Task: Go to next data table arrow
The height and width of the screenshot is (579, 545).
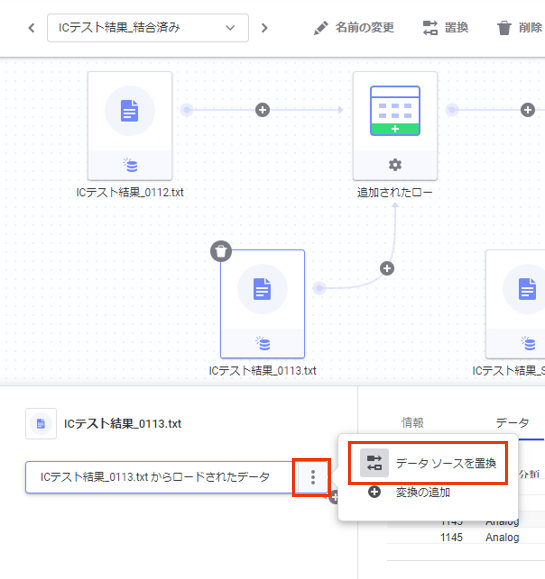Action: pyautogui.click(x=264, y=28)
